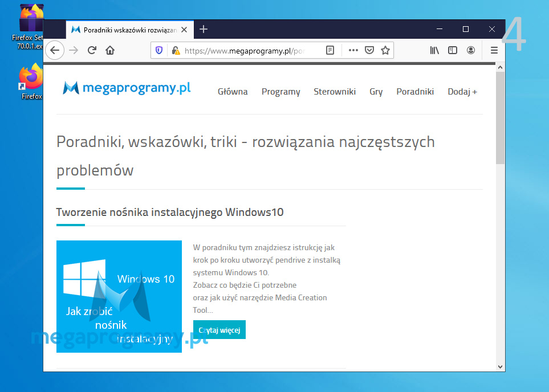This screenshot has width=549, height=392.
Task: Maximize the Firefox window
Action: [466, 29]
